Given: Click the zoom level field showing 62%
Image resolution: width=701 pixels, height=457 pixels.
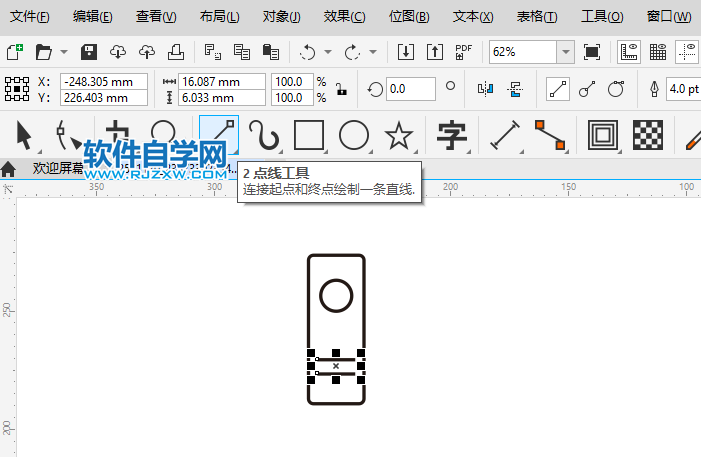Looking at the screenshot, I should [x=523, y=52].
